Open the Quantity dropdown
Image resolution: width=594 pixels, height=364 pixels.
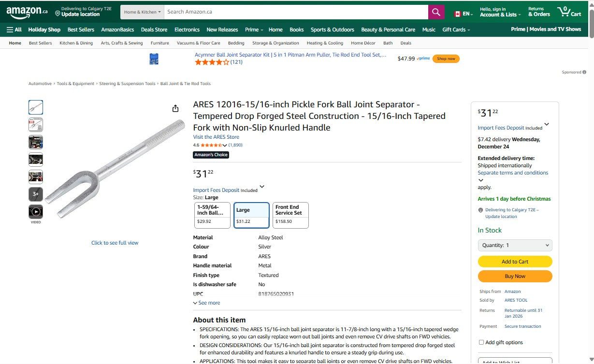tap(515, 245)
